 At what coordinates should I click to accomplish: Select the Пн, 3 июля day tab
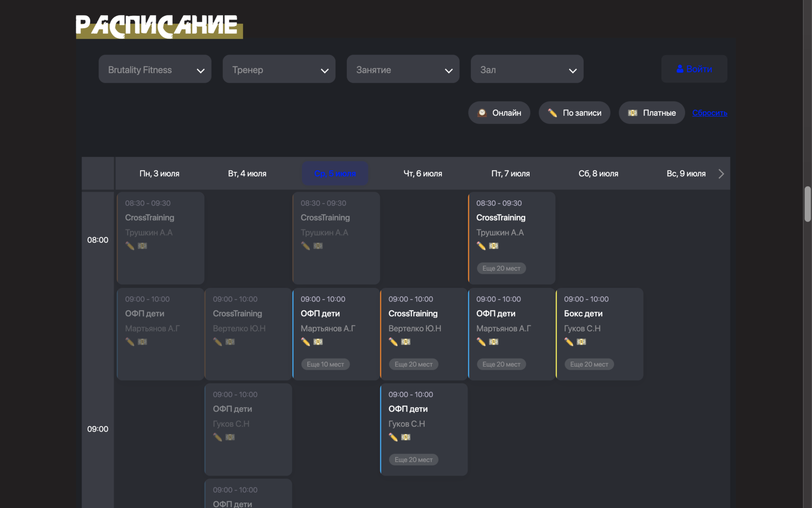click(x=159, y=173)
